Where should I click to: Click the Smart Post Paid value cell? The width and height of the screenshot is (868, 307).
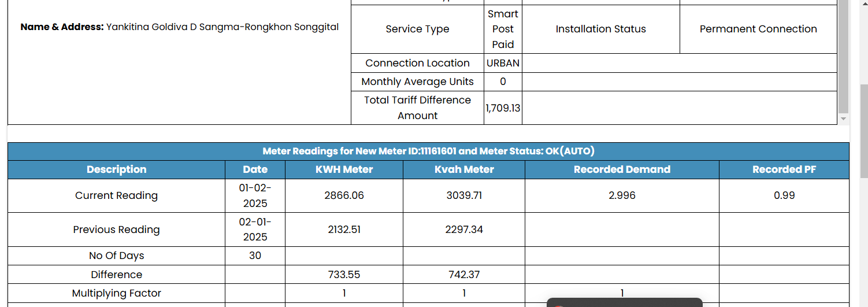(503, 29)
